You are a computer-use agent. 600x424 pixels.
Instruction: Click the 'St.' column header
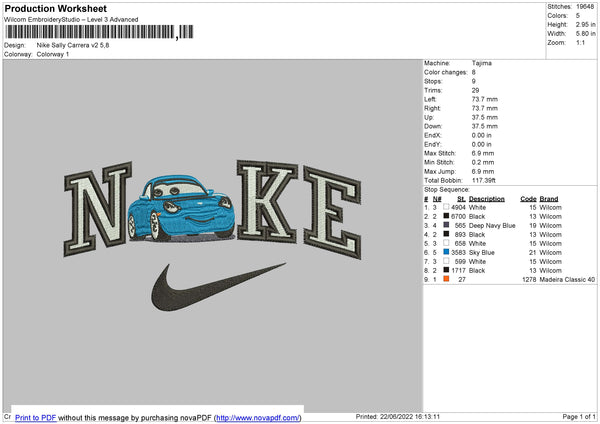pyautogui.click(x=461, y=199)
